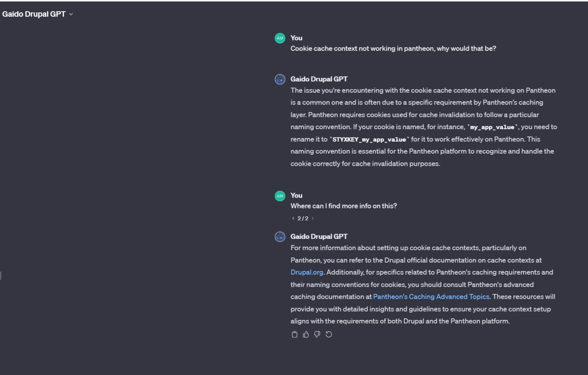Image resolution: width=588 pixels, height=375 pixels.
Task: Expand the dropdown chevron beside the title
Action: coord(71,14)
